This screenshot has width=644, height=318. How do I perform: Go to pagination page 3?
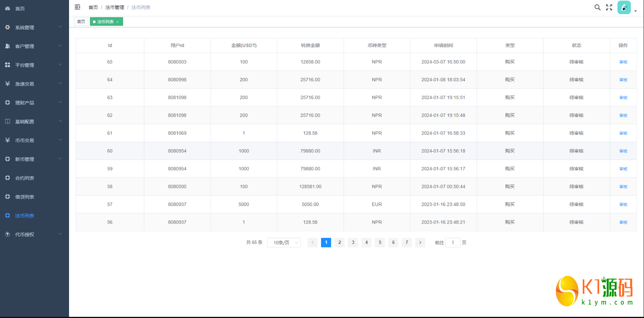353,242
